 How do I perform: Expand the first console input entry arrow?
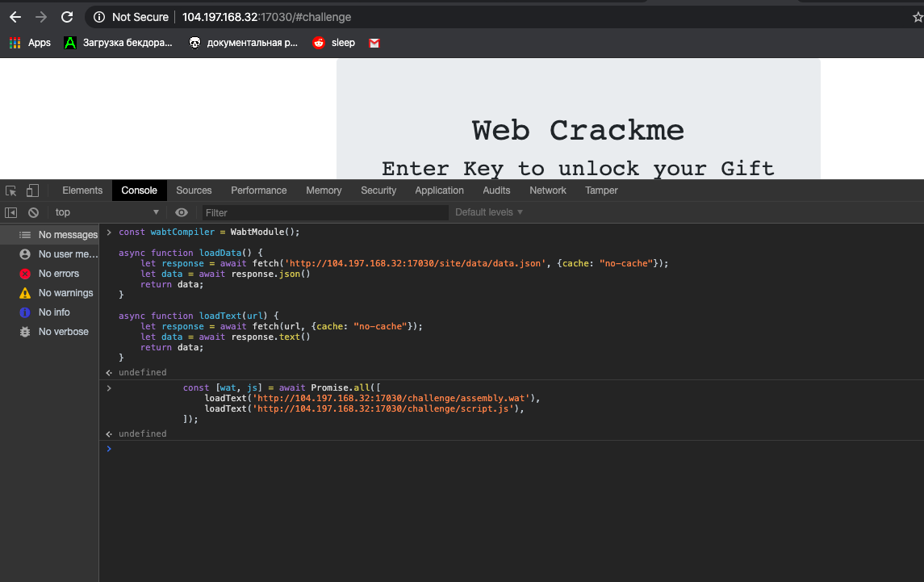tap(109, 232)
